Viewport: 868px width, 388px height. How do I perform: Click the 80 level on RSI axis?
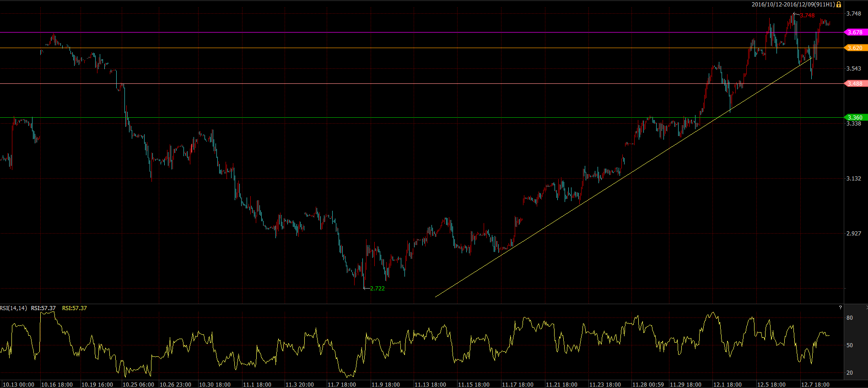click(x=850, y=318)
